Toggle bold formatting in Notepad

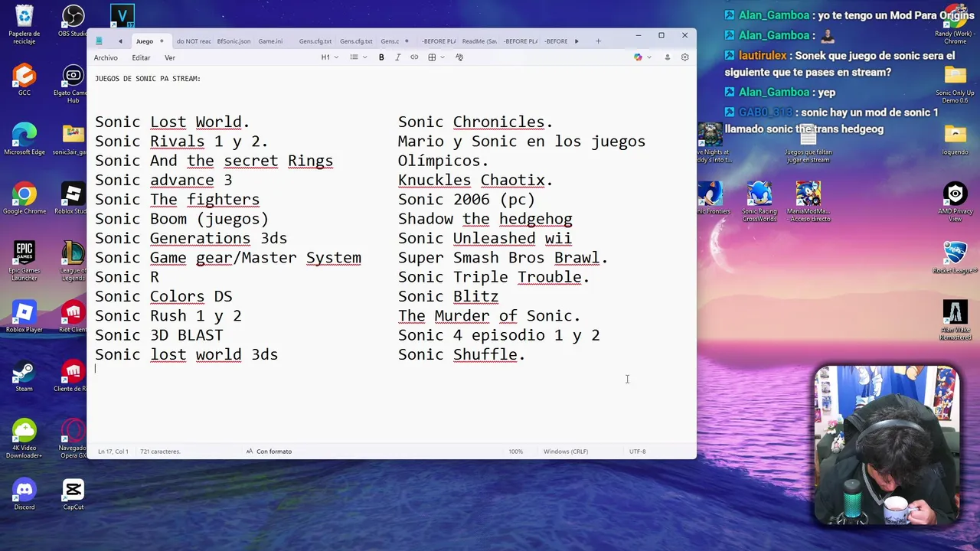(x=381, y=57)
